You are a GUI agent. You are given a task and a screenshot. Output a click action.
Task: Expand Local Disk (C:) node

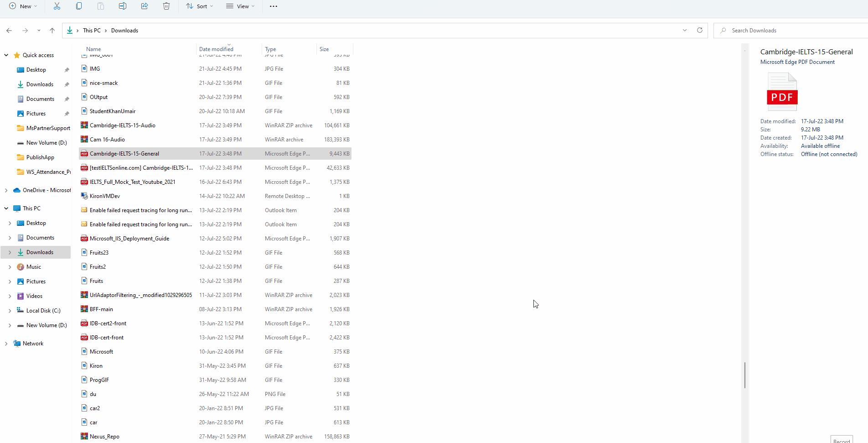point(10,311)
